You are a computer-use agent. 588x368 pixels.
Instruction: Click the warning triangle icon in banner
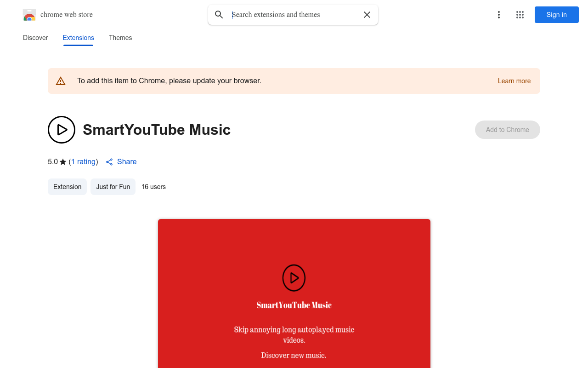pos(61,81)
